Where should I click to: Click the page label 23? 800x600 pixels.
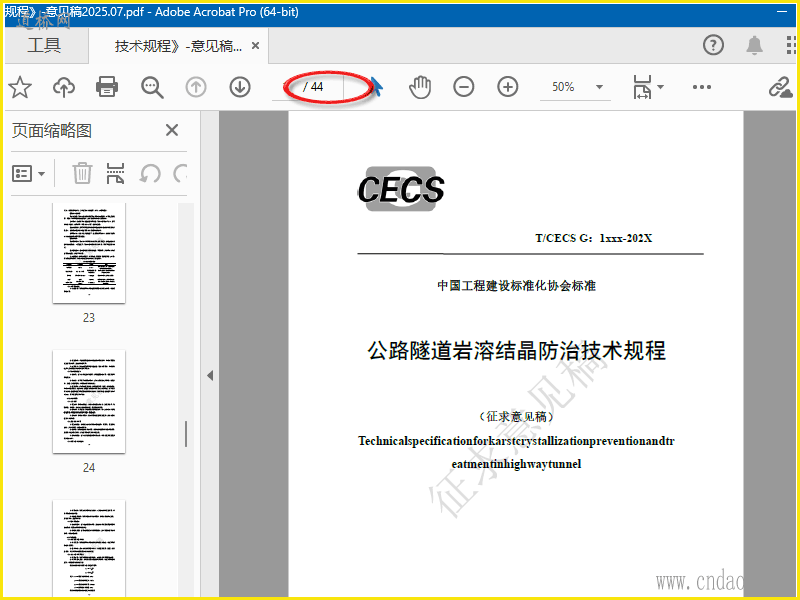point(89,317)
